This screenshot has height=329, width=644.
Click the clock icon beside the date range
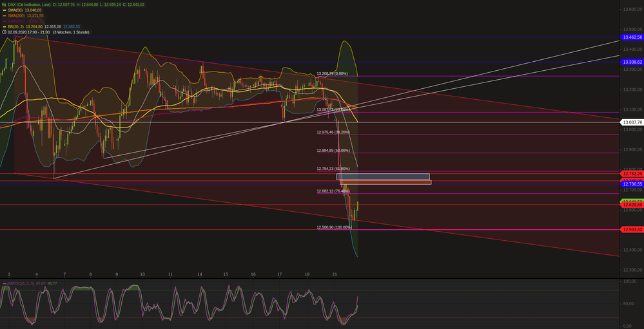[x=4, y=32]
